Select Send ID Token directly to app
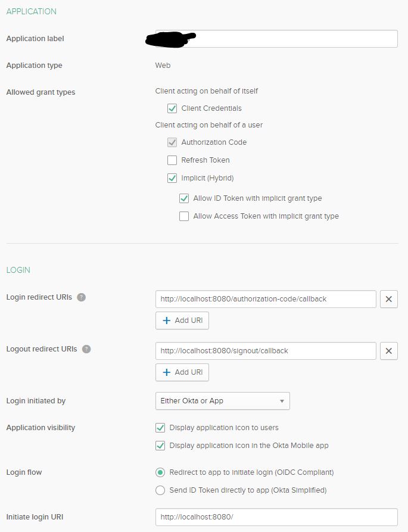This screenshot has width=408, height=532. point(160,490)
